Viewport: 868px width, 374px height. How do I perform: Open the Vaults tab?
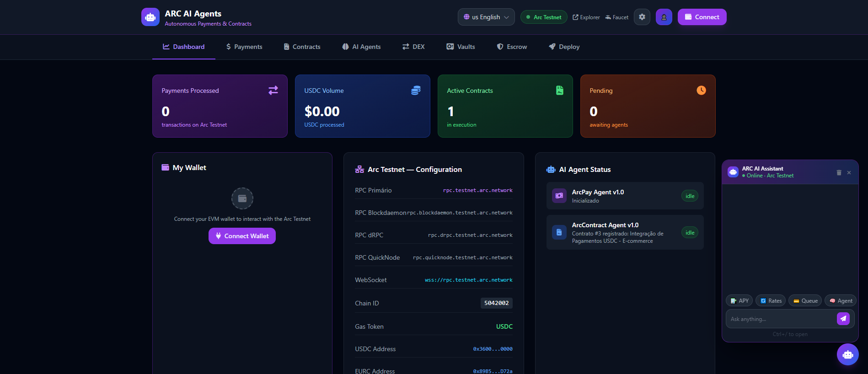coord(461,47)
